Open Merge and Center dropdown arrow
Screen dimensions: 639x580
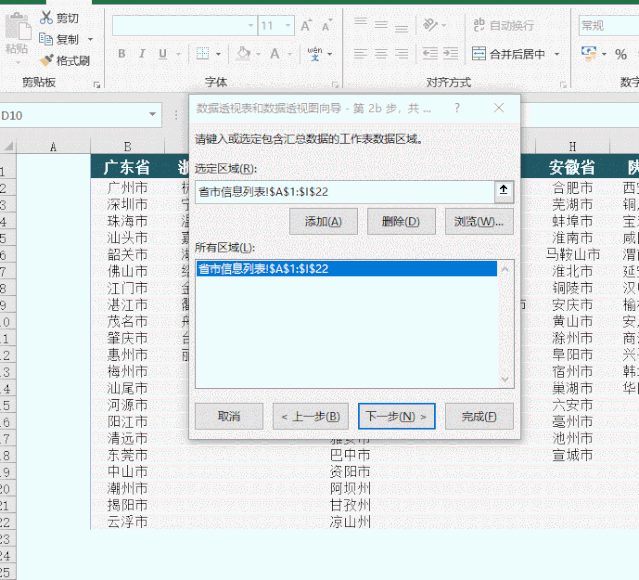557,54
